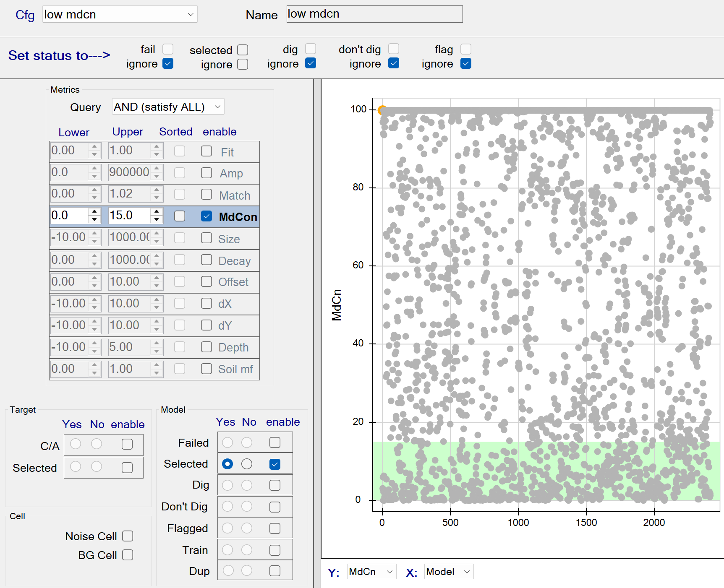The image size is (724, 588).
Task: Click the Name text field
Action: click(x=374, y=14)
